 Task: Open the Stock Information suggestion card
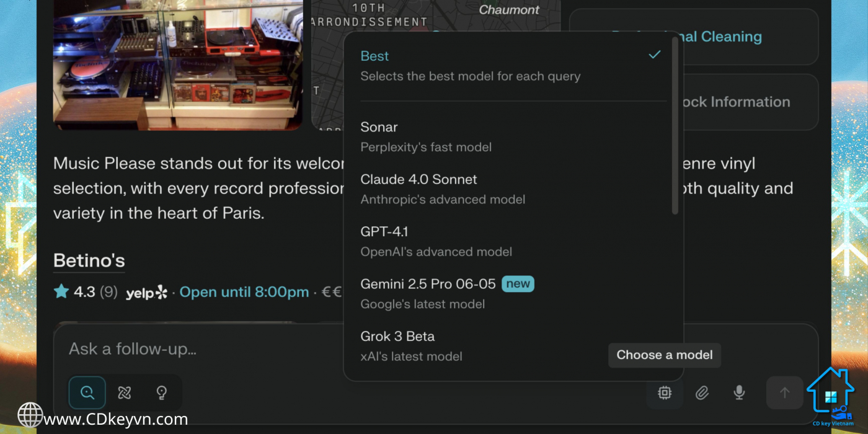click(694, 102)
